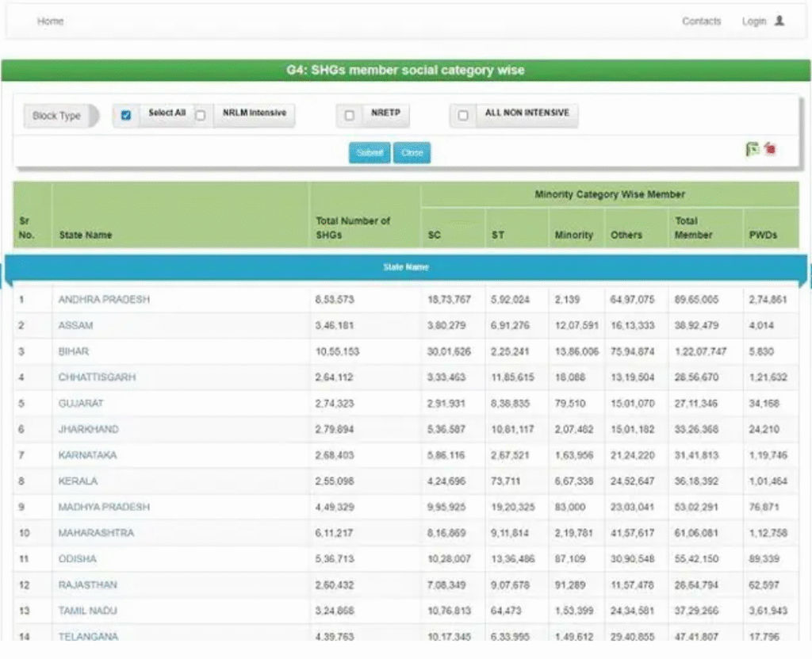
Task: Select Assam PWDs value 4,014
Action: [761, 325]
